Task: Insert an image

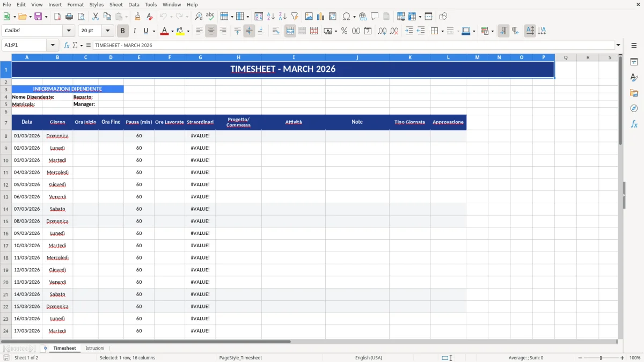Action: pos(309,16)
